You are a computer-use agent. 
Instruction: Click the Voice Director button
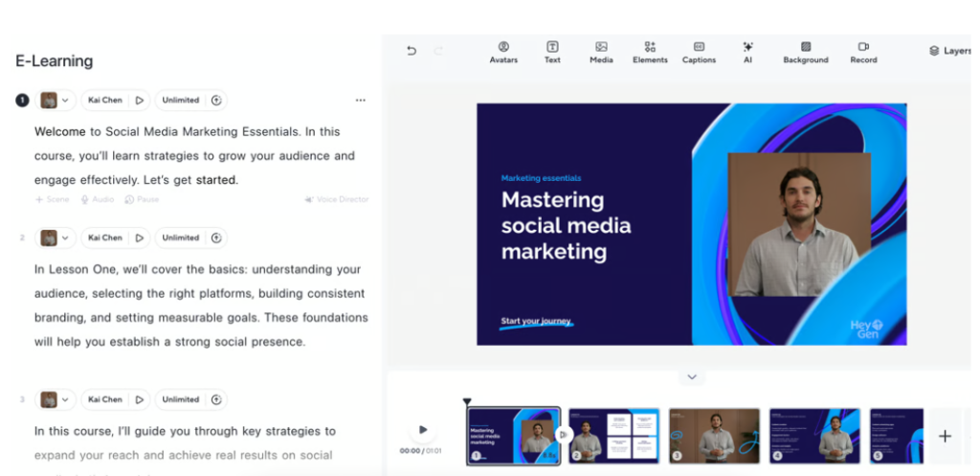[x=336, y=199]
